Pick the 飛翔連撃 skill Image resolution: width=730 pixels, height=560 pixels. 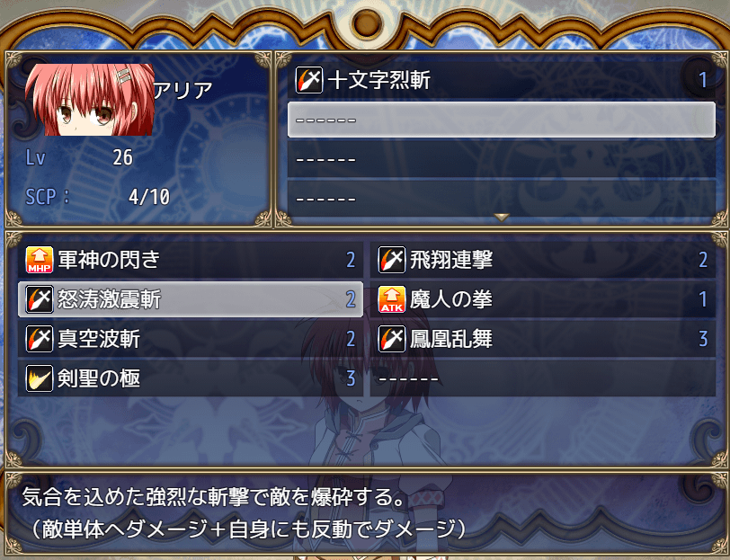coord(543,259)
